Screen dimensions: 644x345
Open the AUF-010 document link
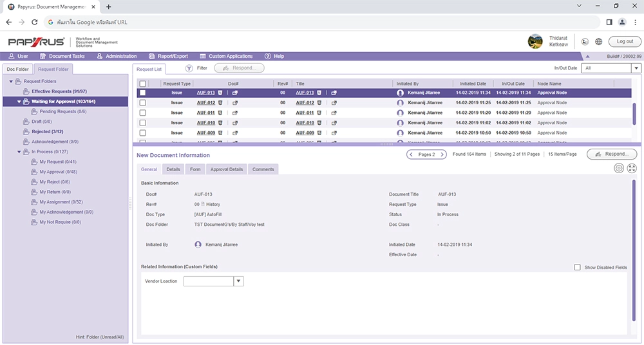[x=206, y=123]
